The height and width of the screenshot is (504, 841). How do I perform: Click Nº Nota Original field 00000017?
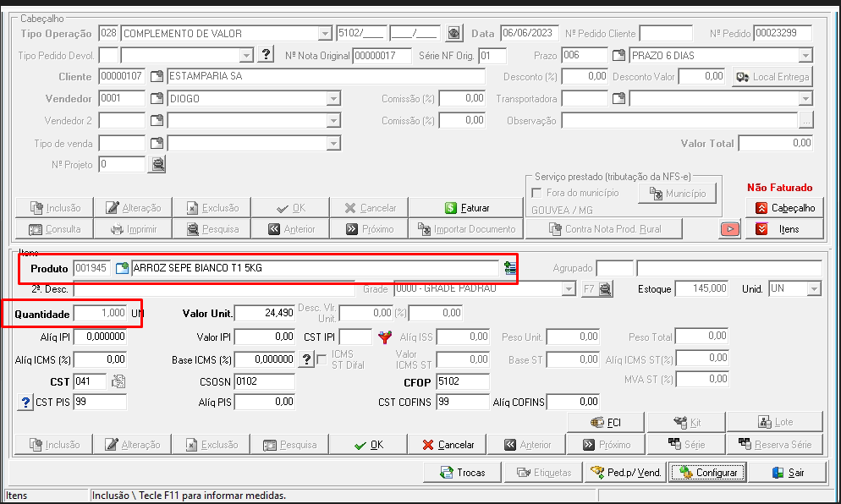[x=382, y=55]
